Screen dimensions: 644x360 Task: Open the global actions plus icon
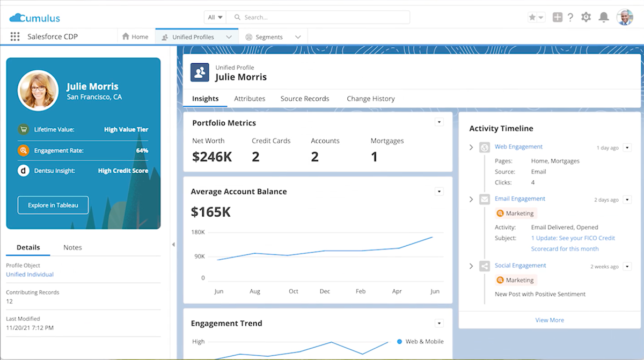pos(558,17)
